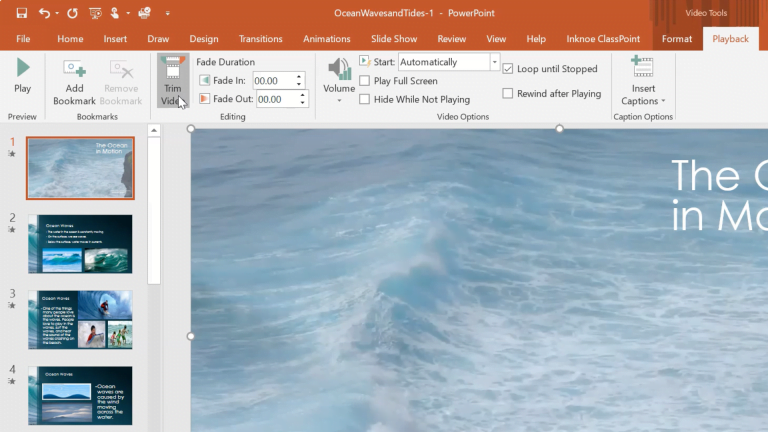Increase Fade In duration with up arrow
768x432 pixels.
(x=299, y=77)
